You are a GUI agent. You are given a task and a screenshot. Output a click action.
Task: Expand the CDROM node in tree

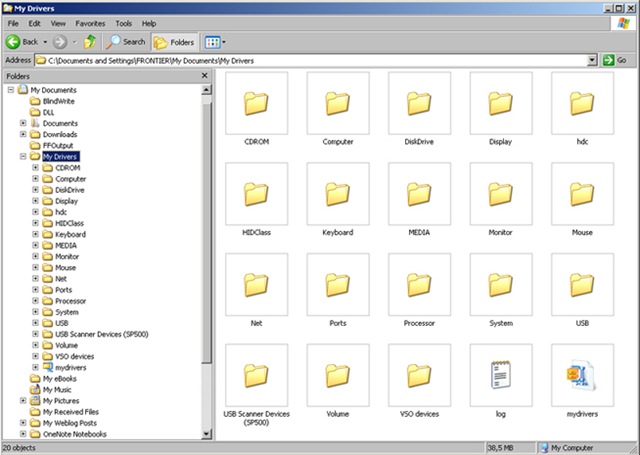[36, 168]
